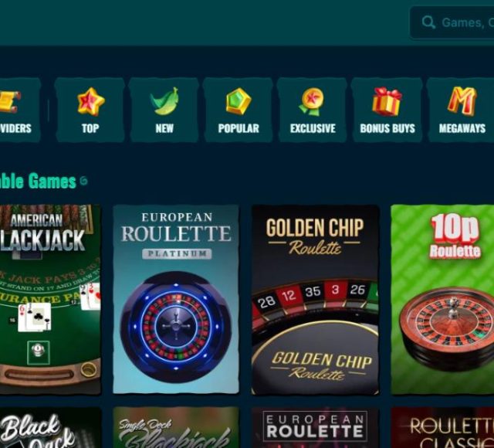This screenshot has height=448, width=494.
Task: Open Golden Chip Roulette game tile
Action: (x=315, y=299)
